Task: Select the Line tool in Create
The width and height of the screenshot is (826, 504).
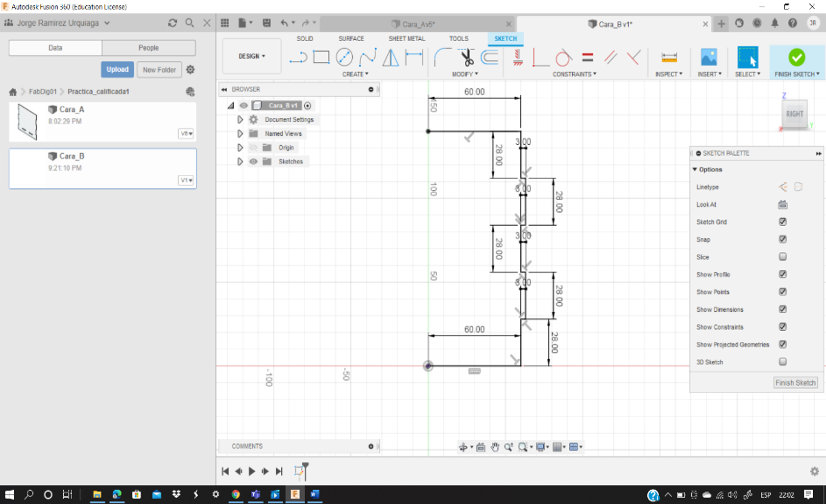Action: click(x=298, y=57)
